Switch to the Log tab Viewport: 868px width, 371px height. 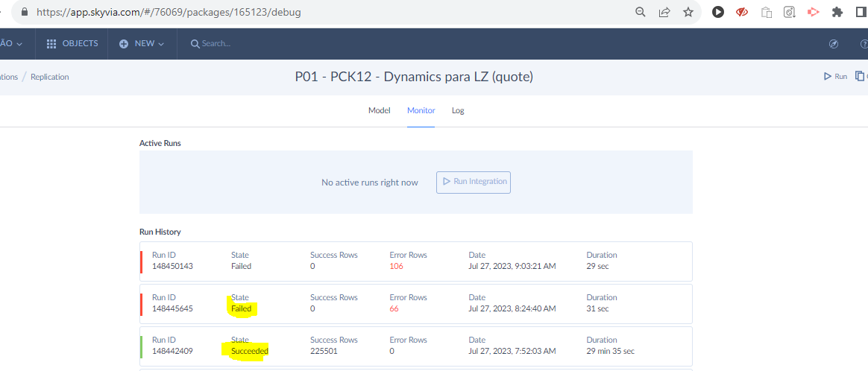pos(458,110)
